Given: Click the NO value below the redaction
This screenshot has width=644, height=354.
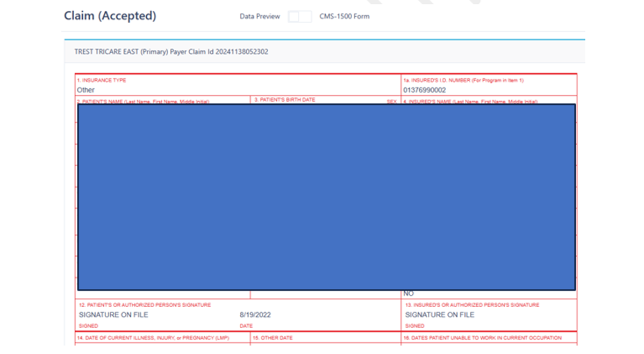Looking at the screenshot, I should pos(409,294).
